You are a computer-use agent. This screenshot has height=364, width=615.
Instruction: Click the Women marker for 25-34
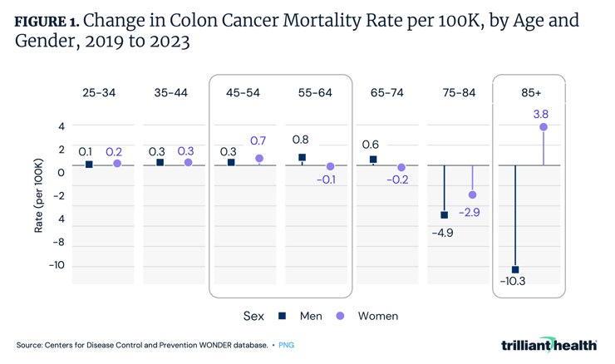coord(117,164)
